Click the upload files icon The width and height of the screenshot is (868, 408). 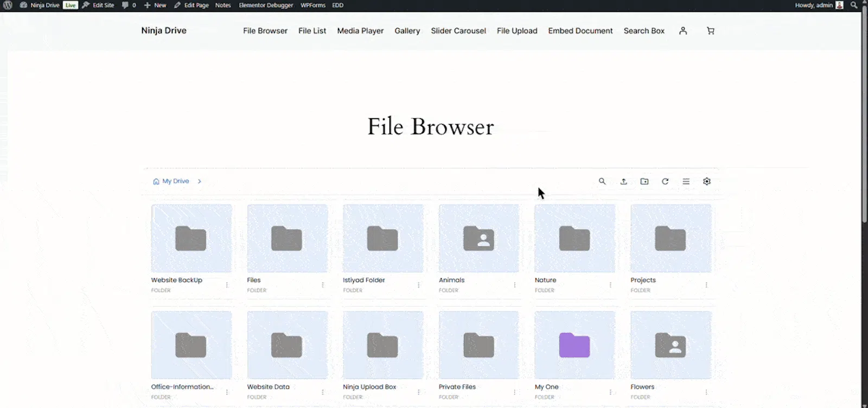(x=623, y=181)
